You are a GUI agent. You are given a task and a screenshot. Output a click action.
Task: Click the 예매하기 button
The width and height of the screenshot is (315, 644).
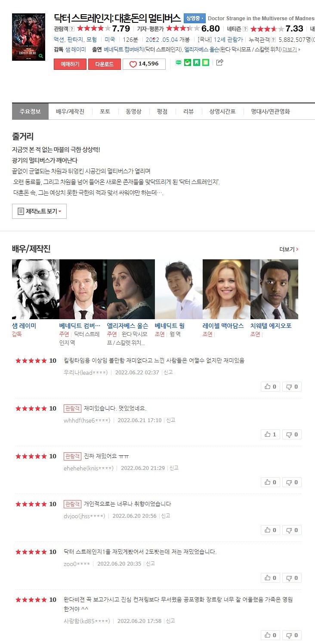tap(70, 64)
